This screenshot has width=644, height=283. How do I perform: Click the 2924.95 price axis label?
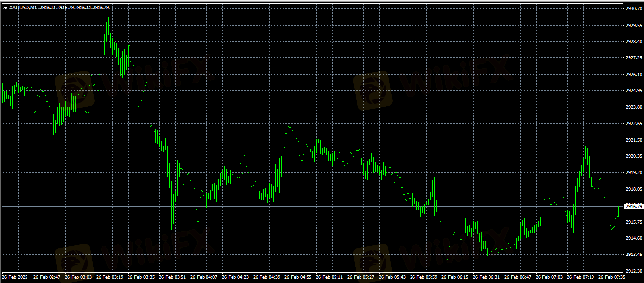633,91
